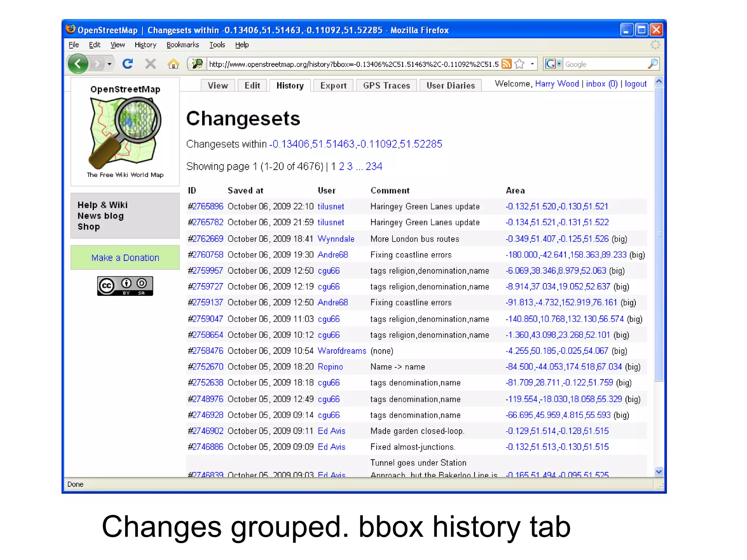Go to the Home page icon
The image size is (747, 560).
173,64
